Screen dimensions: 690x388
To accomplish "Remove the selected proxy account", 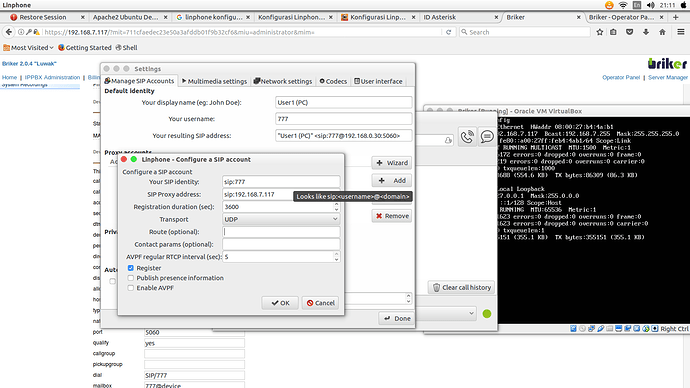I will pos(392,216).
